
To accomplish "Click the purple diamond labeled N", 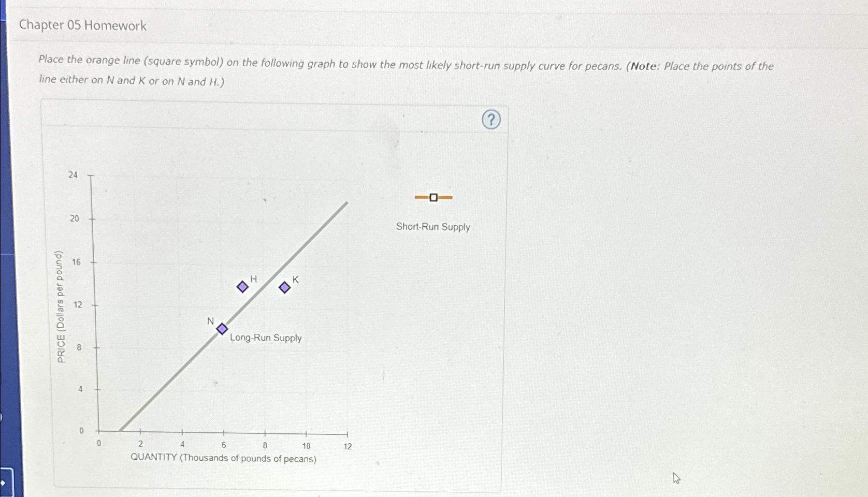I will click(x=222, y=328).
